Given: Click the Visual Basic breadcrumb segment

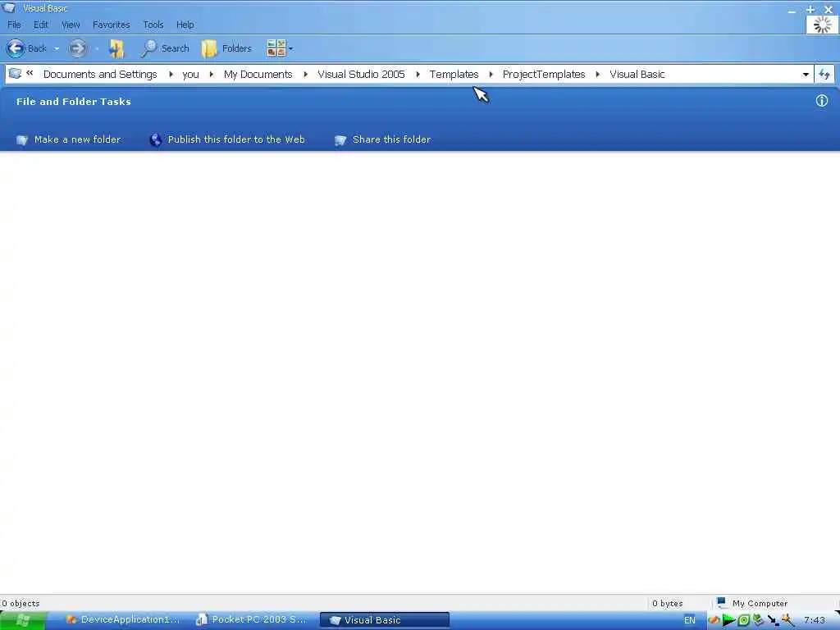Looking at the screenshot, I should pyautogui.click(x=637, y=75).
